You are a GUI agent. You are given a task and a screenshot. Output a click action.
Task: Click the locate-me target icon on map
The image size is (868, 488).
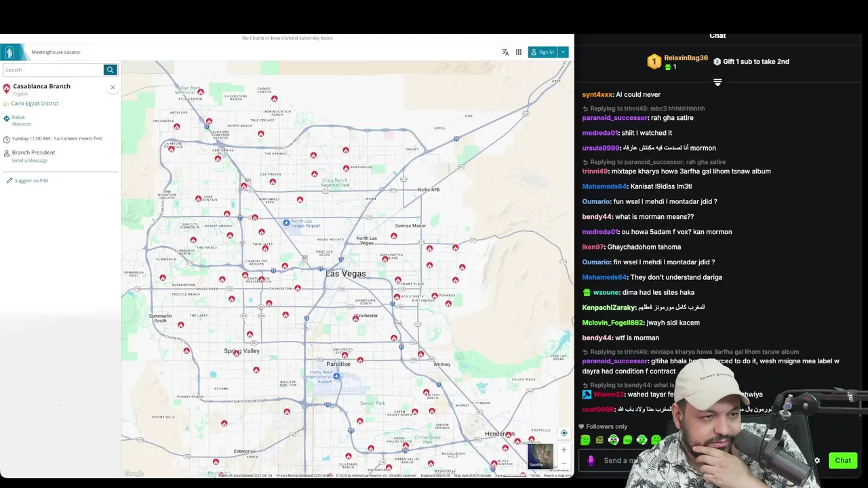click(564, 433)
